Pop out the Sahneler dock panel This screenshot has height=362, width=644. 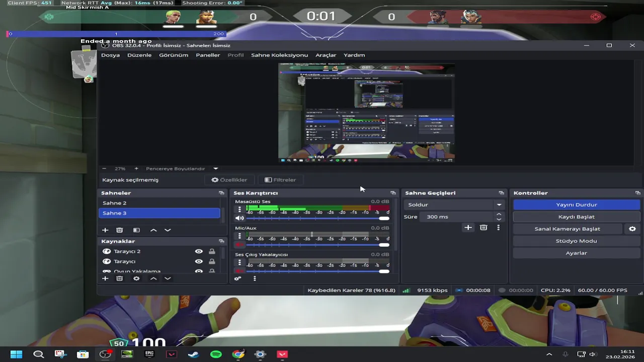221,193
